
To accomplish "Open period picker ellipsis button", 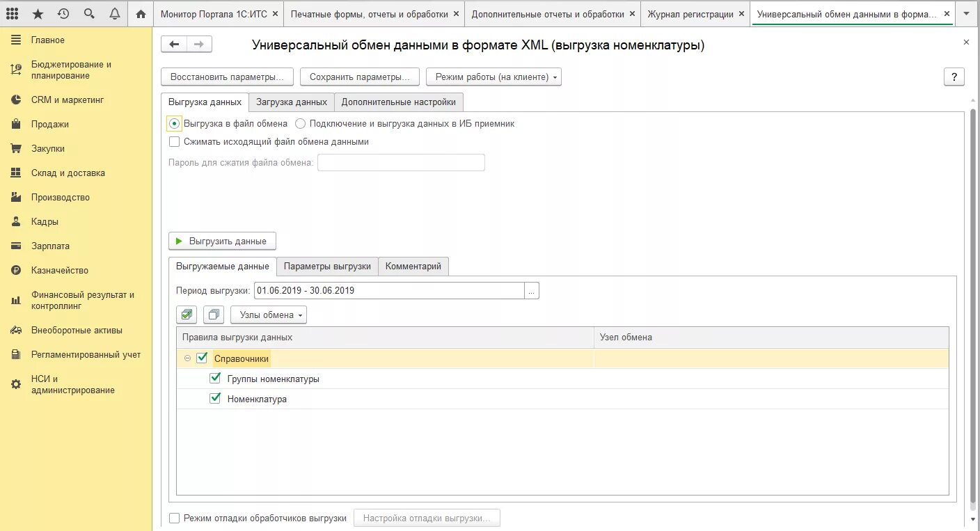I will (532, 290).
